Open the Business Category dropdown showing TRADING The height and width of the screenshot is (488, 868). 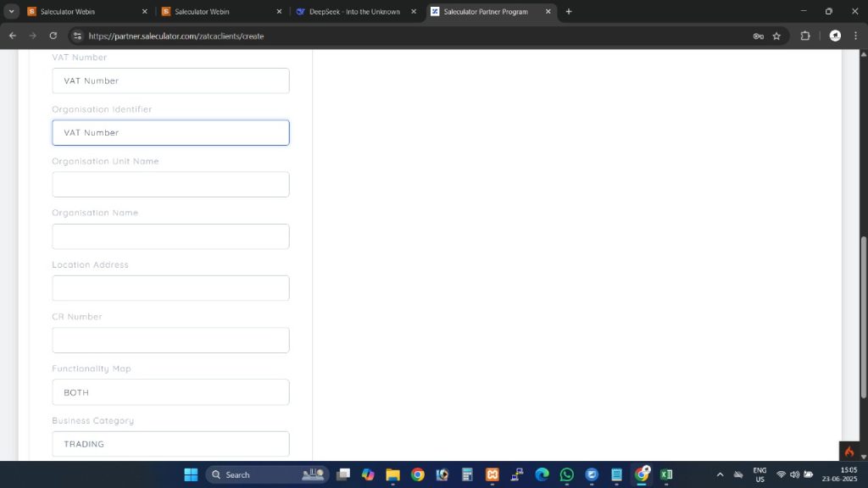coord(170,444)
